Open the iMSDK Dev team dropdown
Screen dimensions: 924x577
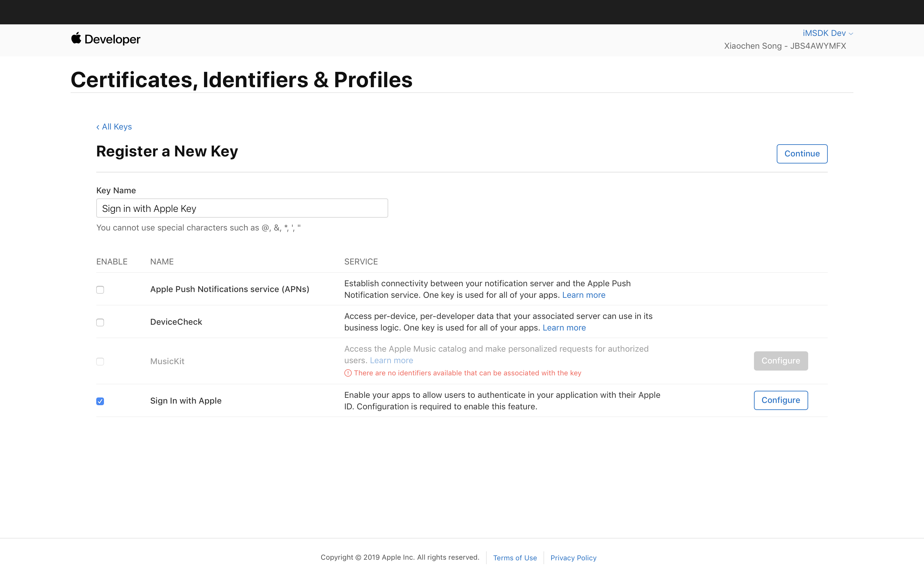[x=827, y=33]
